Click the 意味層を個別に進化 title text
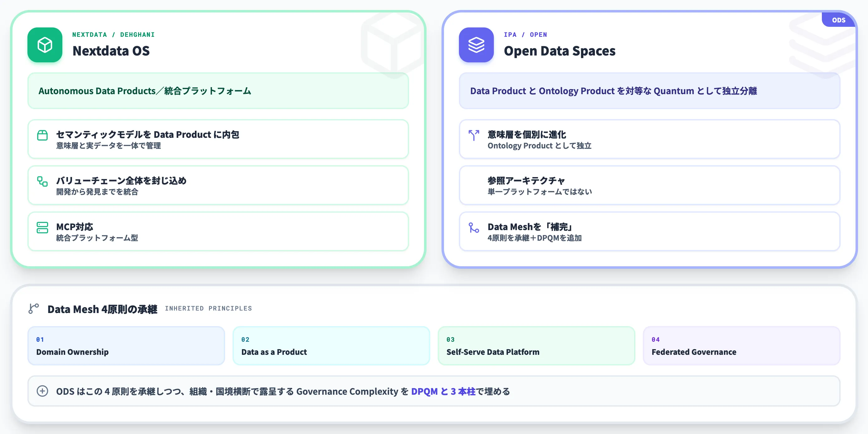This screenshot has width=868, height=434. [x=527, y=134]
